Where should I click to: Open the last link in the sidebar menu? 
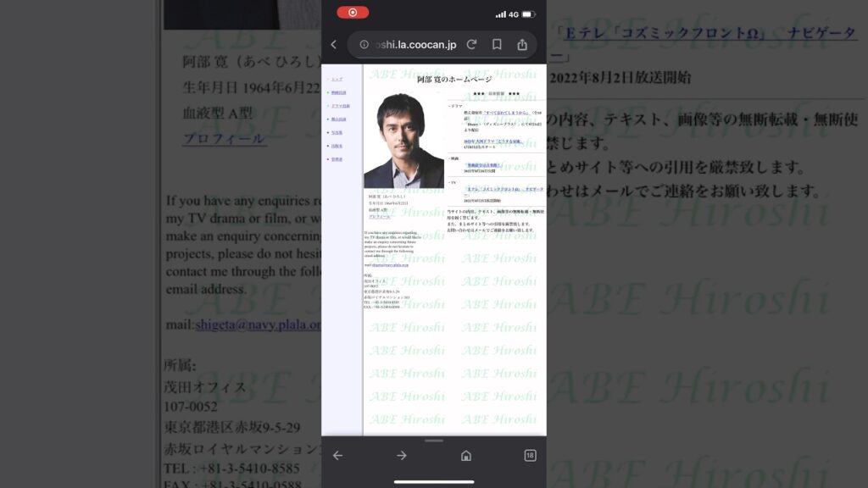(337, 159)
